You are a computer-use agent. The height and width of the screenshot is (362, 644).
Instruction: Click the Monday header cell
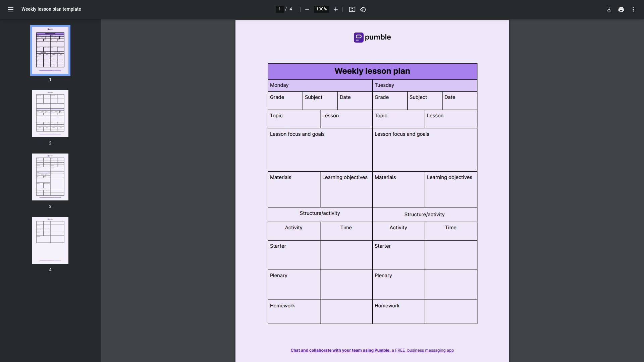(320, 85)
